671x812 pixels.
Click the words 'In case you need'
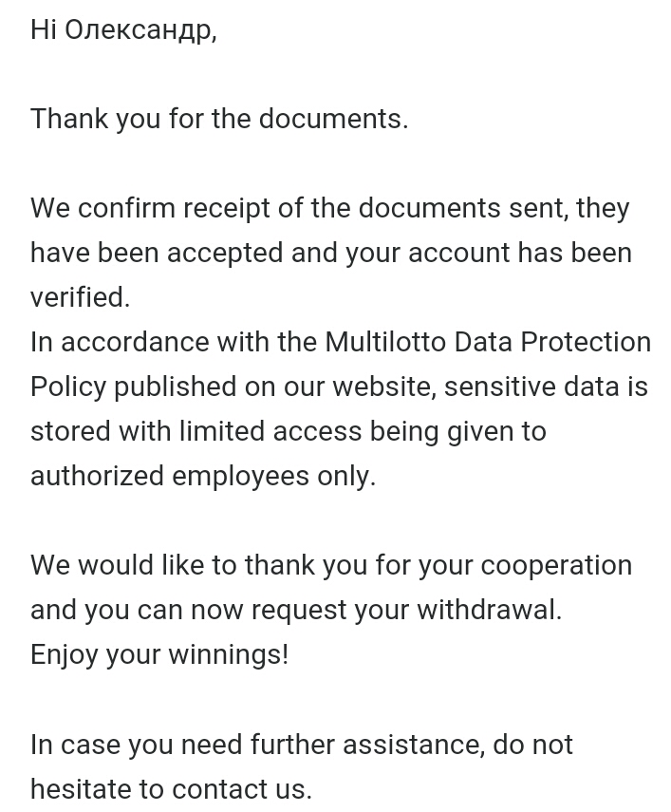click(136, 745)
